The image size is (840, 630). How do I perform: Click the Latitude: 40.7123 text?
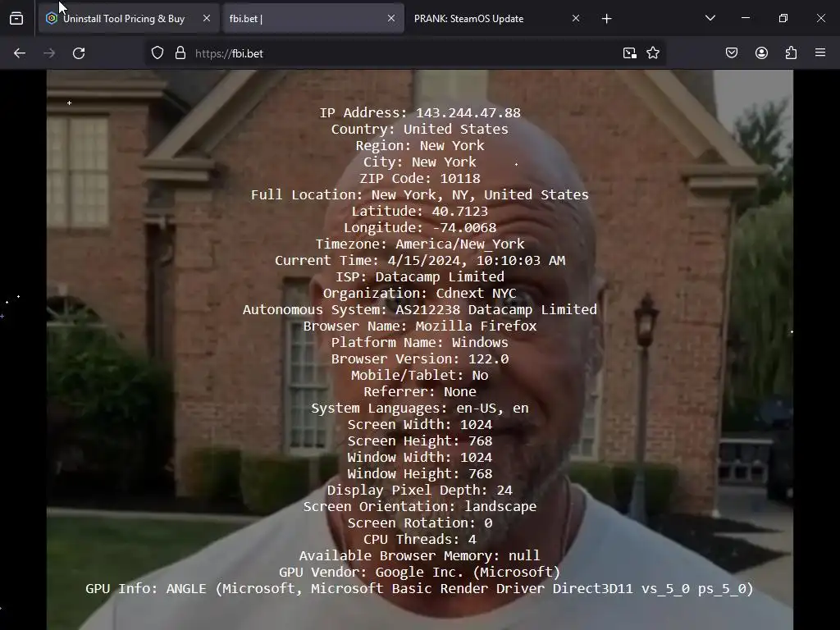[x=420, y=211]
